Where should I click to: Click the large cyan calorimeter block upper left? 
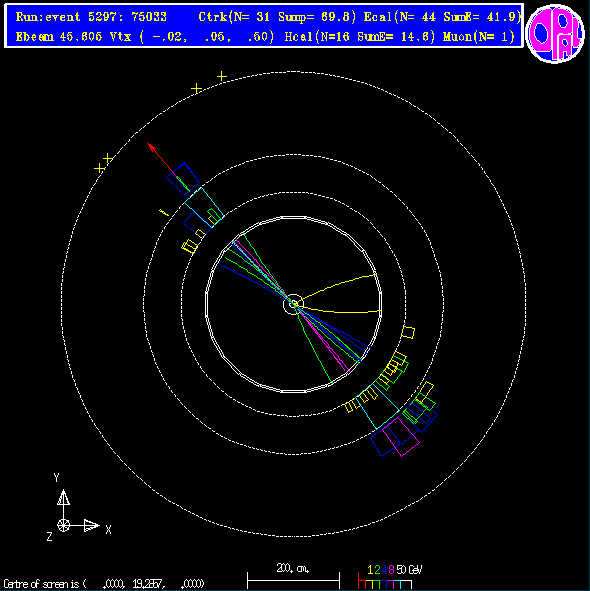(x=204, y=208)
